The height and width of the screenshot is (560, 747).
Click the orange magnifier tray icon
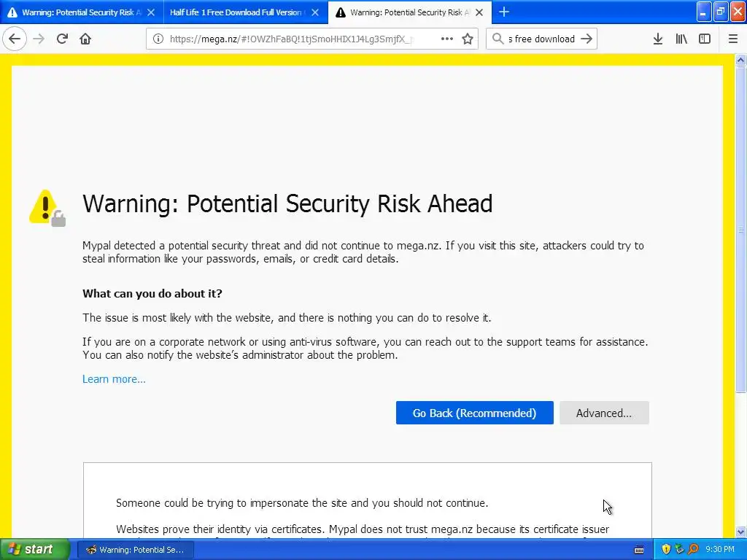coord(693,550)
